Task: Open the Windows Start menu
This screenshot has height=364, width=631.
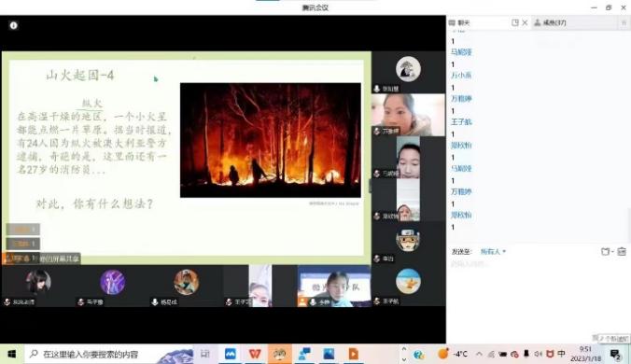Action: pyautogui.click(x=12, y=354)
